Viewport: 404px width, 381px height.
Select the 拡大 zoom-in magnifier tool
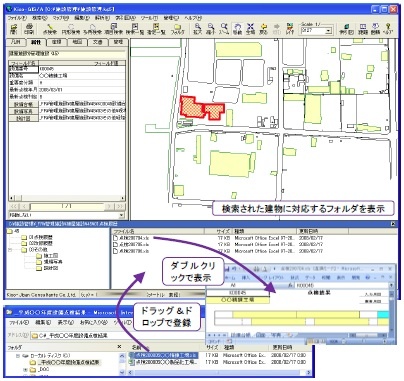pos(198,29)
